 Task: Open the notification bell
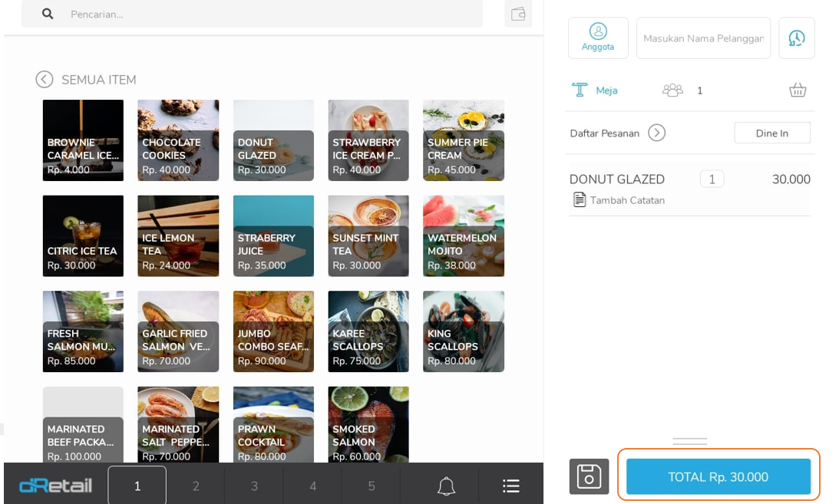[446, 486]
